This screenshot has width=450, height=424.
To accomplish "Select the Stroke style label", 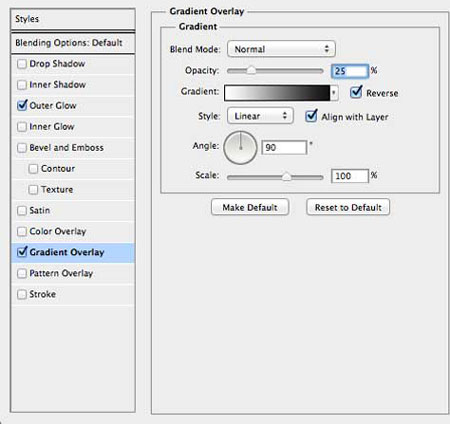I will click(43, 294).
